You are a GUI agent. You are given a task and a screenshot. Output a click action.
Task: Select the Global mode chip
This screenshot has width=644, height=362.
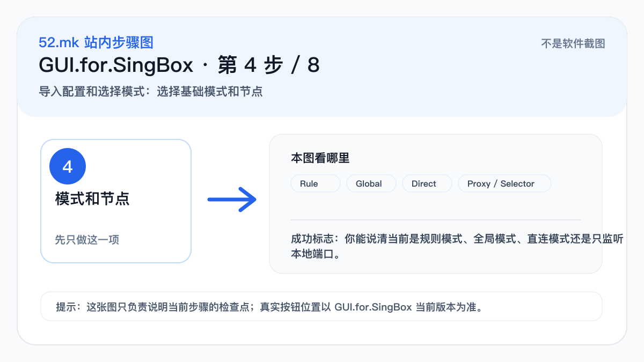pos(371,183)
